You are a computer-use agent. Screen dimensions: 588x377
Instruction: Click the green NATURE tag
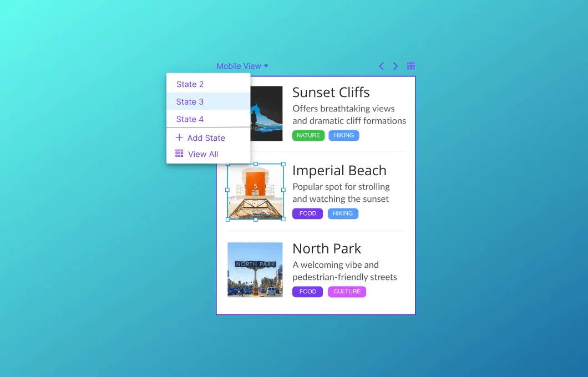point(308,135)
